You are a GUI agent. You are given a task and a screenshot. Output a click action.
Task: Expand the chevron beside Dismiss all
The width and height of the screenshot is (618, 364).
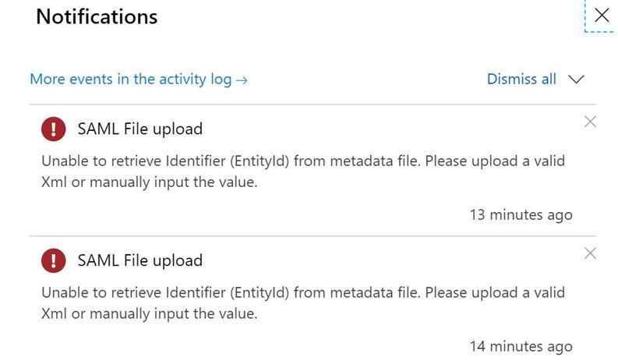(x=576, y=80)
